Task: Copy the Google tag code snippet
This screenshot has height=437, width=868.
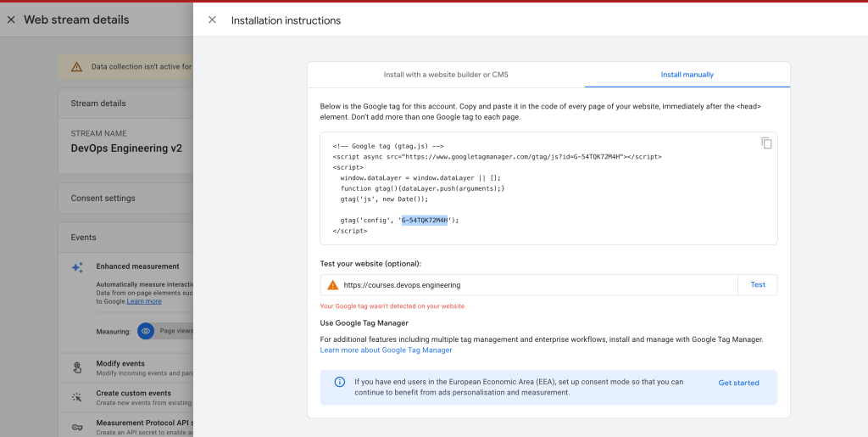Action: (766, 143)
